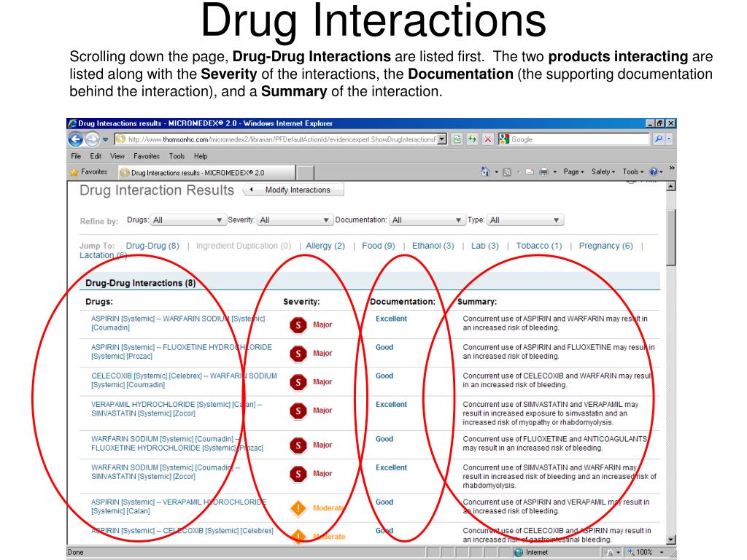Open ASPIRIN -- VERAPAMIL HYDROCHLORIDE interaction link
Viewport: 747px width, 560px height.
179,506
